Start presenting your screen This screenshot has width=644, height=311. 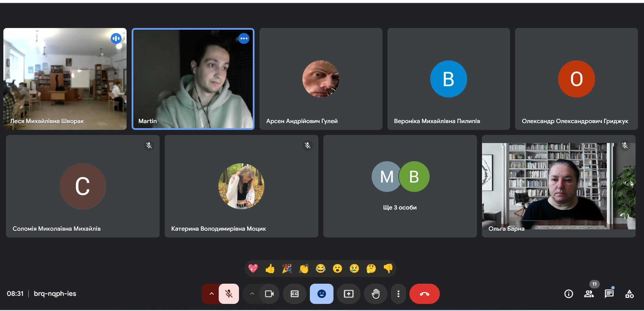[x=348, y=294]
